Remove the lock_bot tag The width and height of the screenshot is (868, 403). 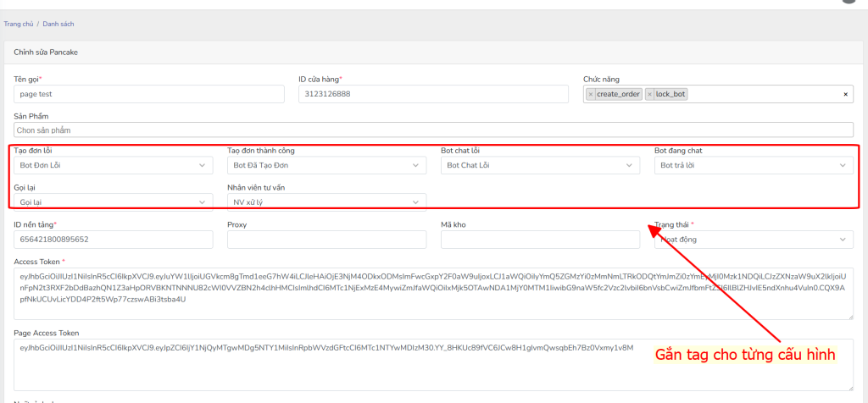pyautogui.click(x=650, y=94)
